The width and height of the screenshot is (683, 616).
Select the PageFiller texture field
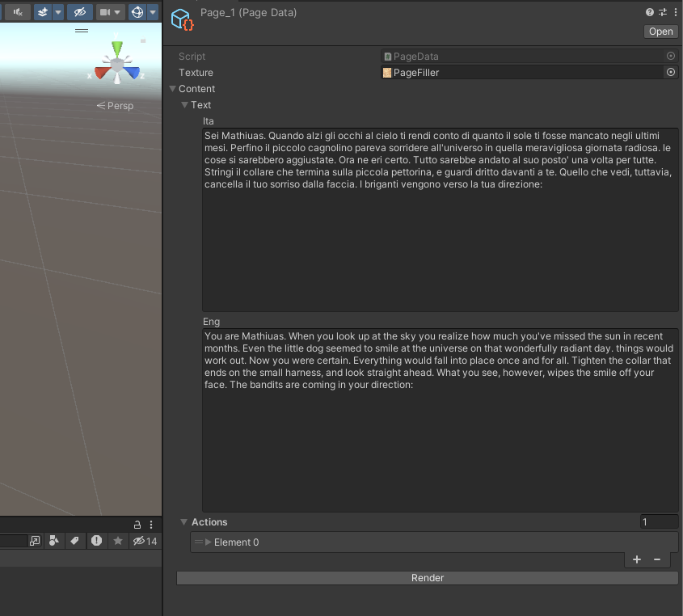pos(522,72)
